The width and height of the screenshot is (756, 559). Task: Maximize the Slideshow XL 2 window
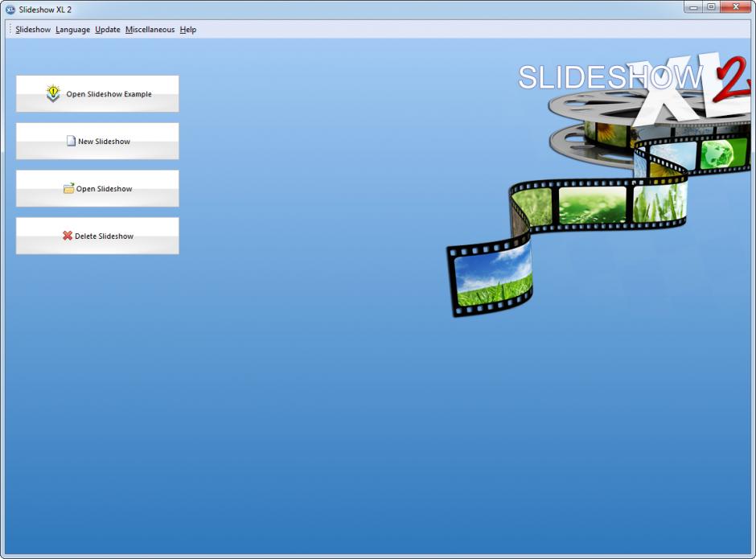(711, 6)
